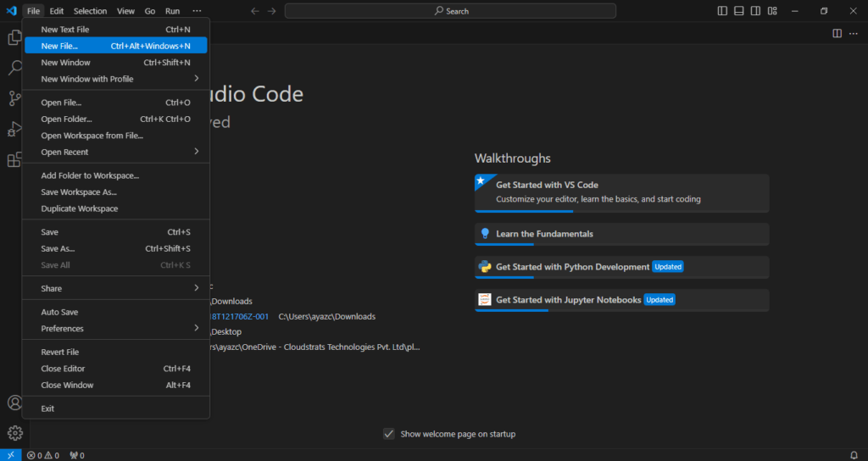Screen dimensions: 868x461
Task: Open the remote window indicator
Action: click(10, 455)
